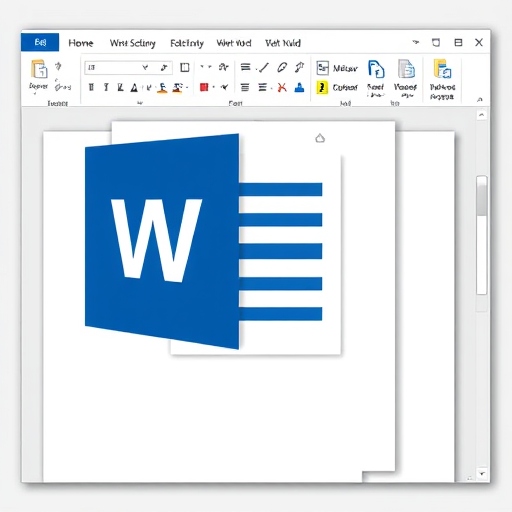The height and width of the screenshot is (512, 512).
Task: Click the vertical scrollbar thumb
Action: 482,197
